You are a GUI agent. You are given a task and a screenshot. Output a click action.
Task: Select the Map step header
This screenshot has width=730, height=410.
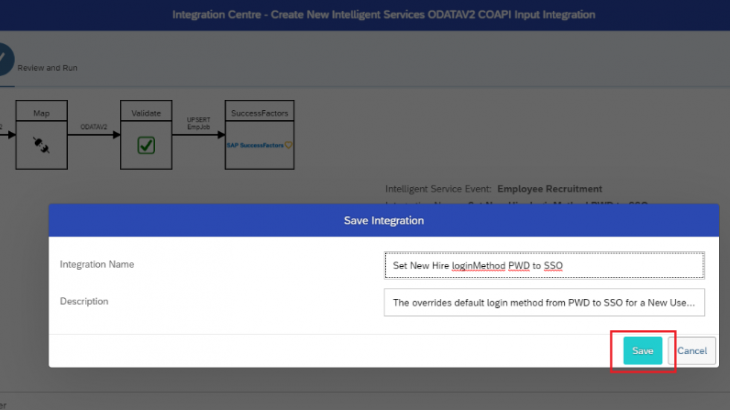point(43,114)
